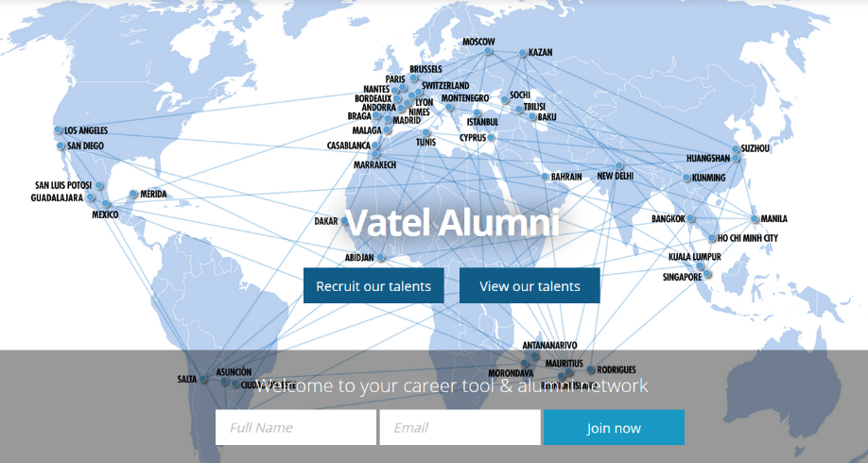Open the View our talents button
Screen dimensions: 868x463
coord(529,285)
